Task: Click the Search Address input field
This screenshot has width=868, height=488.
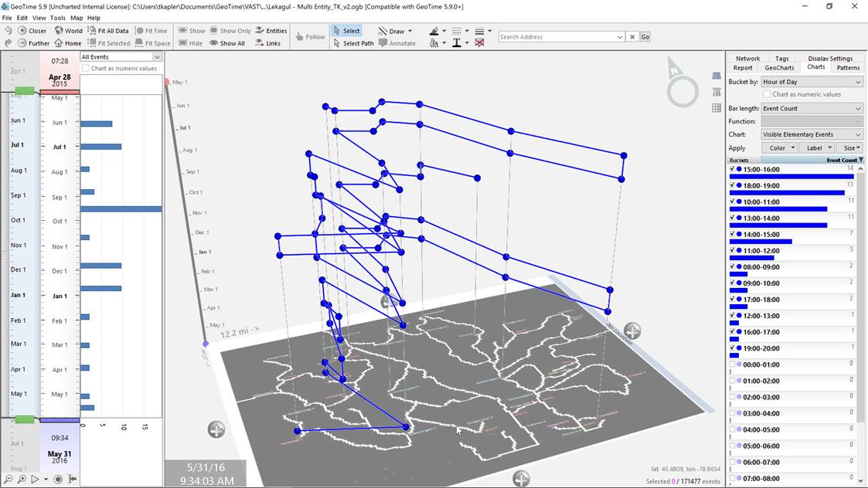Action: pos(558,37)
